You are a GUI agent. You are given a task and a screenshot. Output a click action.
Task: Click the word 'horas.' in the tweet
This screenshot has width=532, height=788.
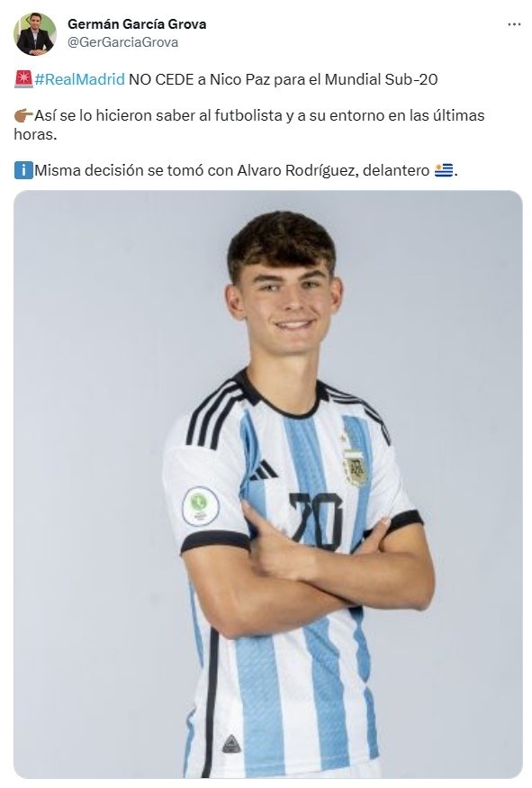point(35,134)
